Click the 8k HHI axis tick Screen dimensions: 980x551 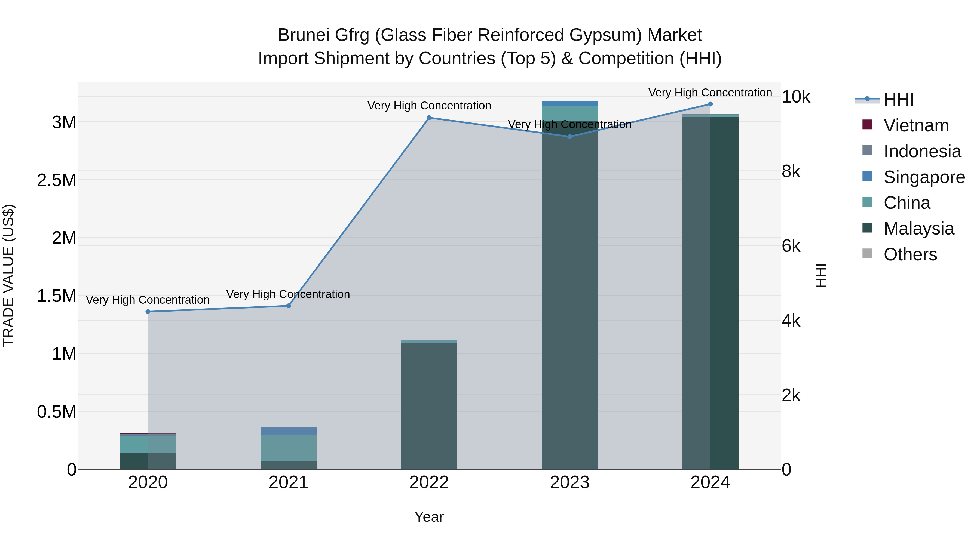(x=791, y=171)
